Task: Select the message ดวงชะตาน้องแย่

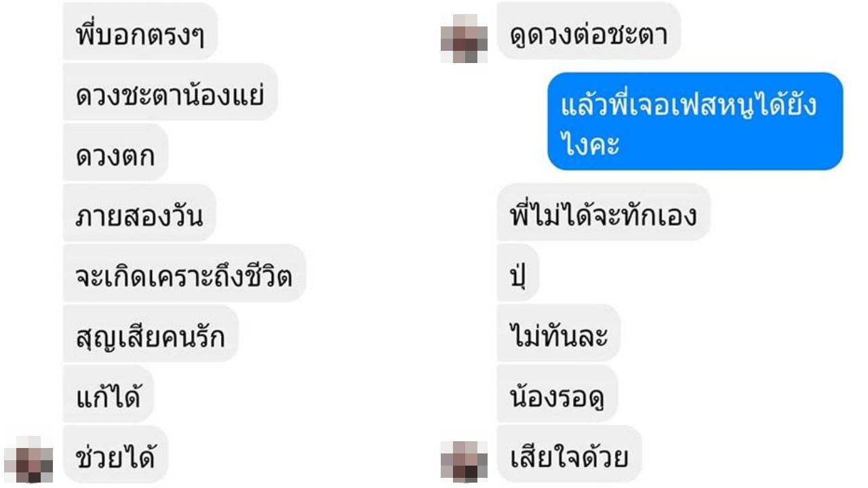Action: (x=170, y=92)
